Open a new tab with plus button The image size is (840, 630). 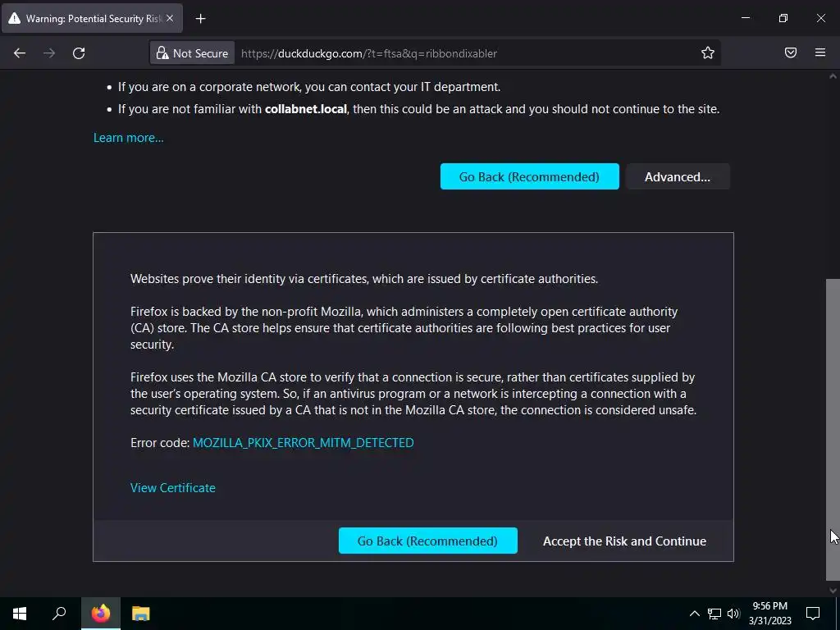(x=200, y=19)
